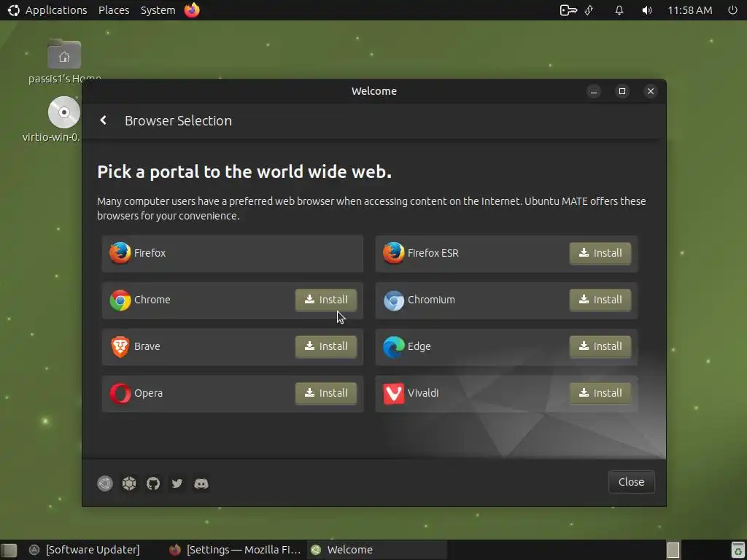
Task: Install Firefox ESR
Action: click(600, 253)
